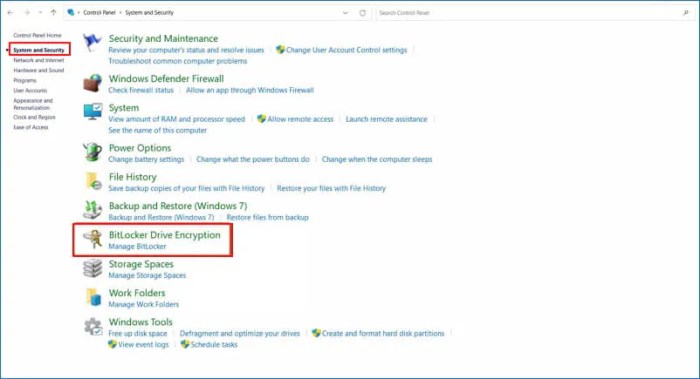Open Backup and Restore (Windows 7) heading
The width and height of the screenshot is (700, 379).
178,206
